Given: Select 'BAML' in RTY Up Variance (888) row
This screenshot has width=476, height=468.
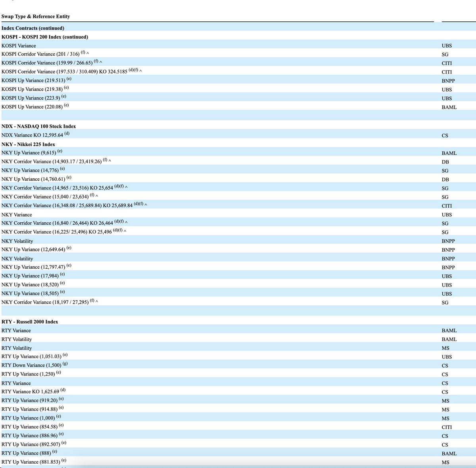Looking at the screenshot, I should pyautogui.click(x=449, y=454).
